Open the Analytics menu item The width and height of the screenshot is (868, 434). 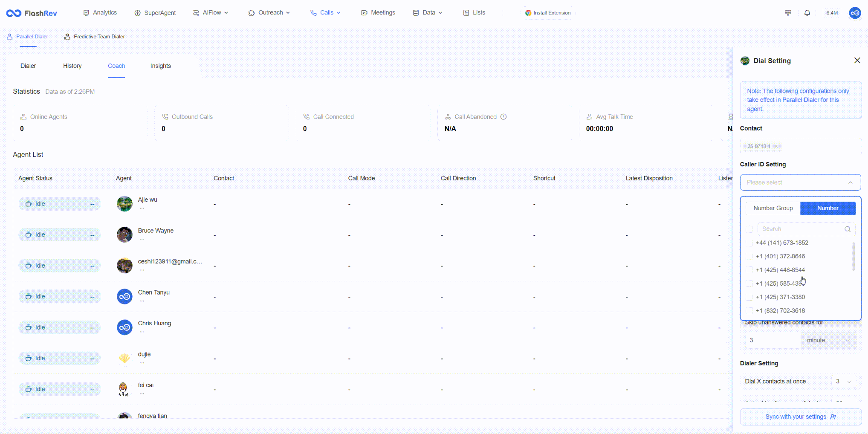tap(100, 13)
